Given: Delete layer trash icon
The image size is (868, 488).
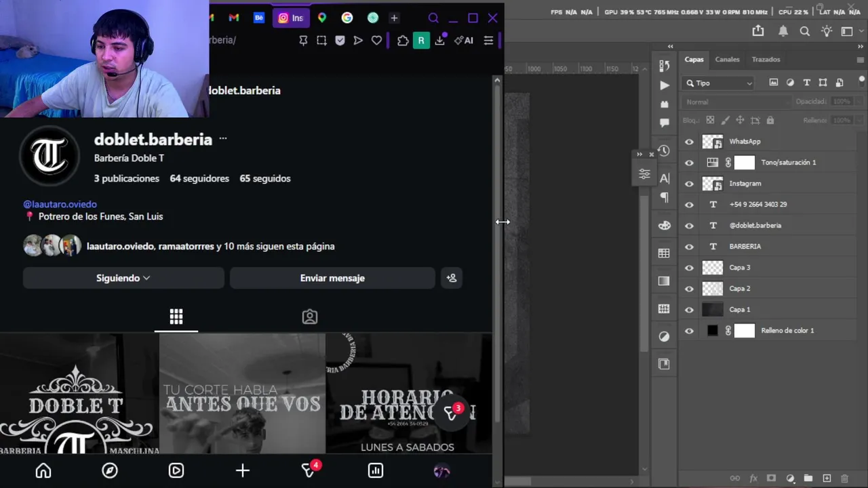Looking at the screenshot, I should 844,479.
